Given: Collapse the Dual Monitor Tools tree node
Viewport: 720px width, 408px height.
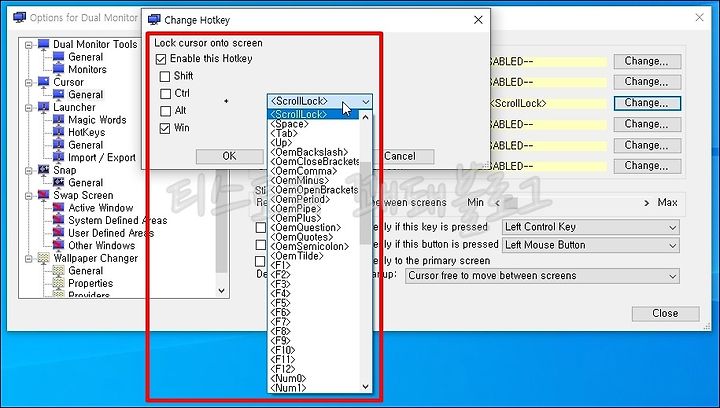Looking at the screenshot, I should point(29,45).
